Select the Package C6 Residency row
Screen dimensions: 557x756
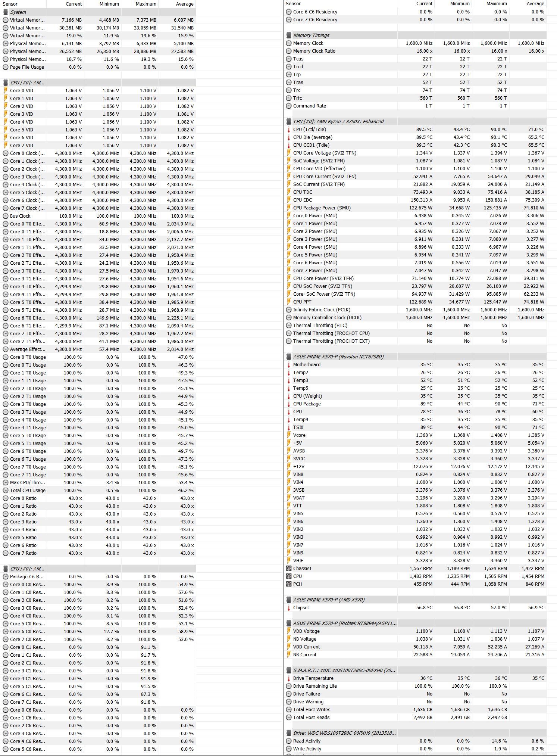click(x=98, y=577)
